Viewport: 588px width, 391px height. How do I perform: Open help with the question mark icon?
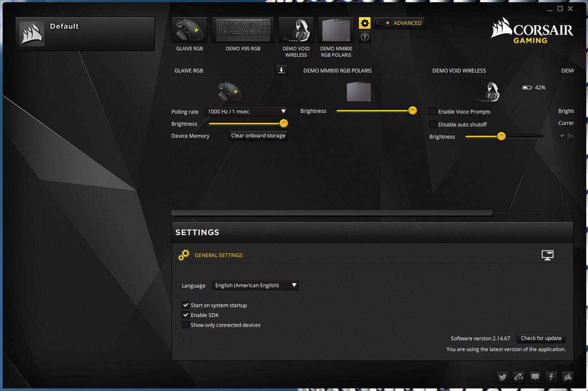[x=365, y=37]
